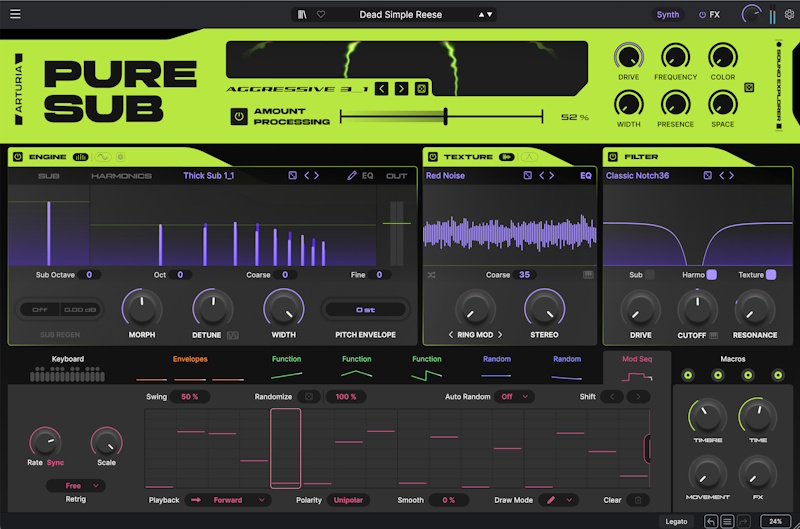
Task: Toggle the Amount Processing power button
Action: point(239,116)
